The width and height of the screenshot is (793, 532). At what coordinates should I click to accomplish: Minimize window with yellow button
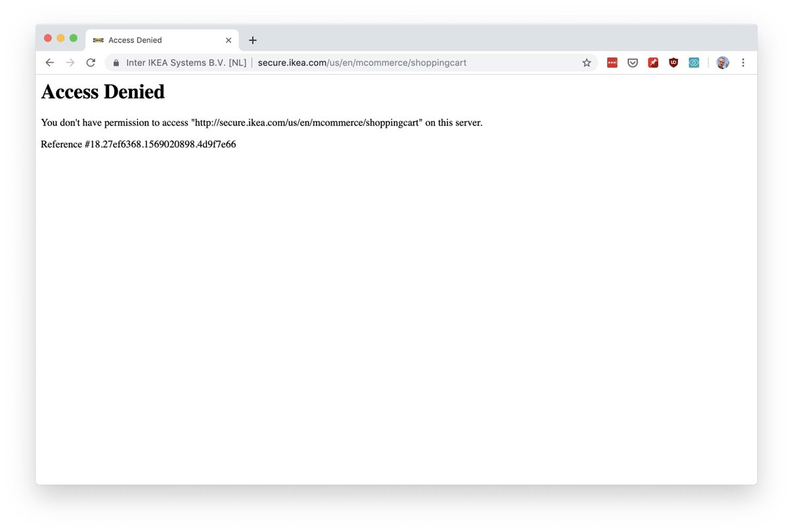pyautogui.click(x=61, y=38)
